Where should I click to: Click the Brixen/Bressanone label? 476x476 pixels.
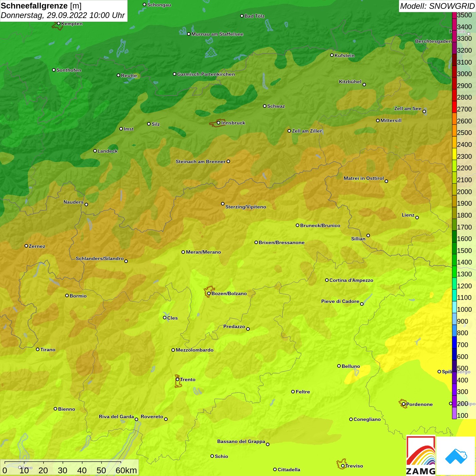pos(282,242)
